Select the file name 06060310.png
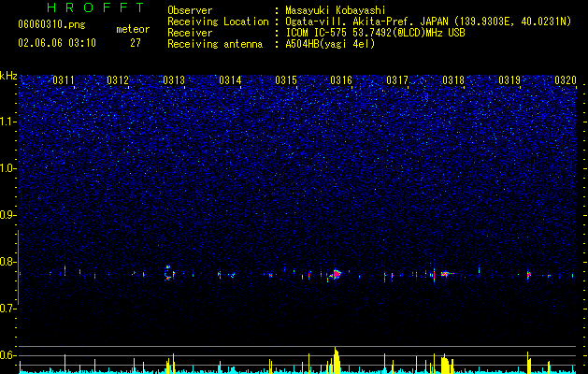Image resolution: width=588 pixels, height=374 pixels. (51, 24)
